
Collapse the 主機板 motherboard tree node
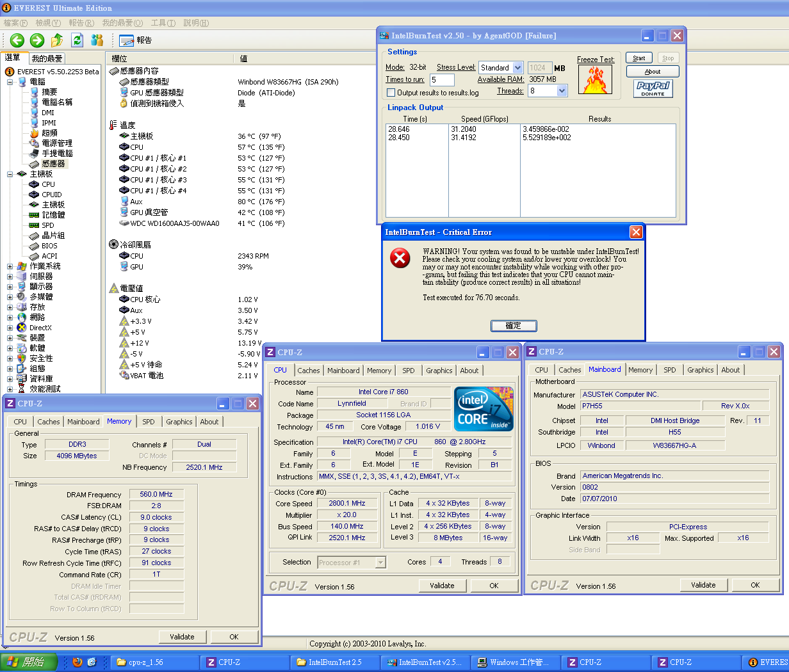pyautogui.click(x=10, y=174)
